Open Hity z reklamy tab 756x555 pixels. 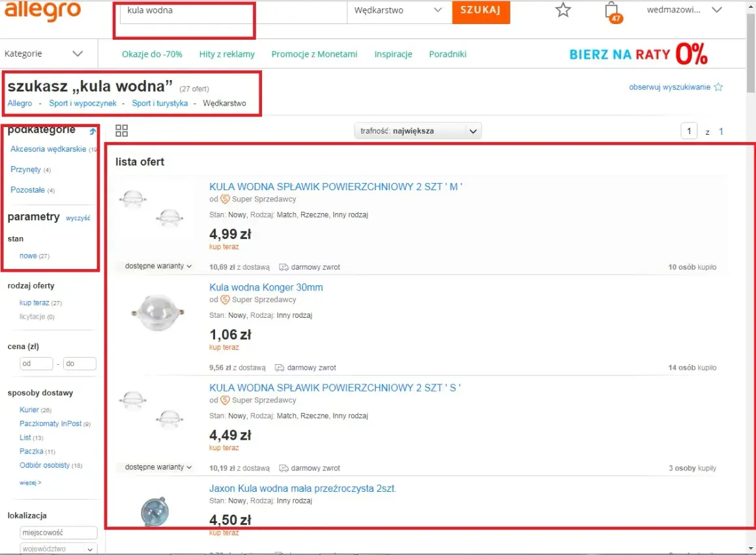227,54
